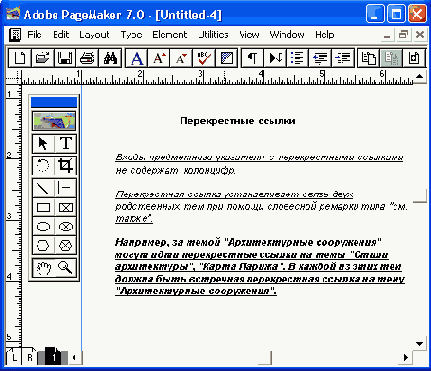Select the Polygon tool
The height and width of the screenshot is (371, 431).
(x=43, y=245)
